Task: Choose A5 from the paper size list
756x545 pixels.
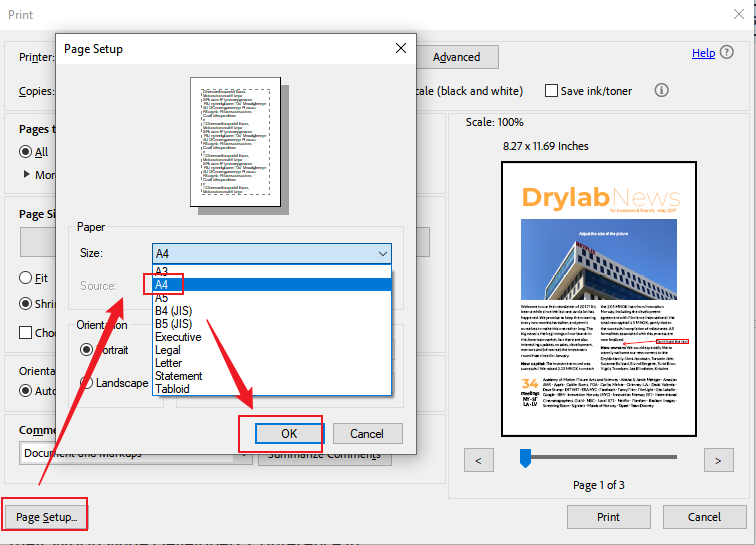Action: click(272, 298)
